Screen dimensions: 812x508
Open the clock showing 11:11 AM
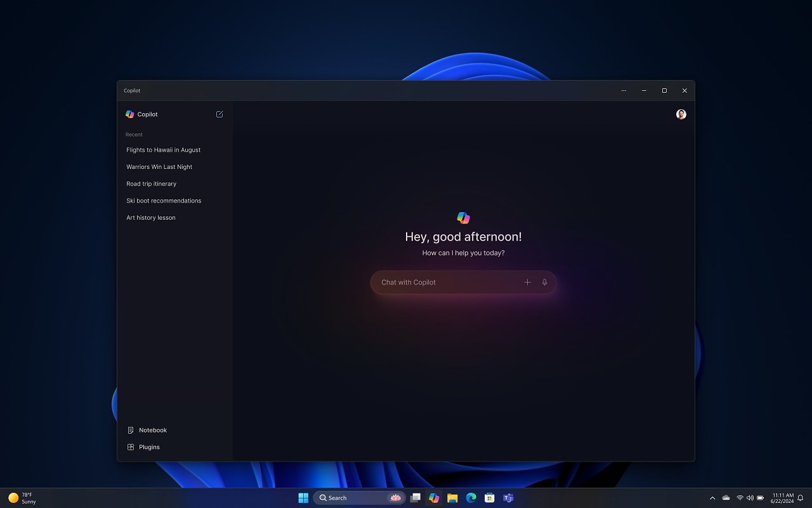pyautogui.click(x=783, y=498)
